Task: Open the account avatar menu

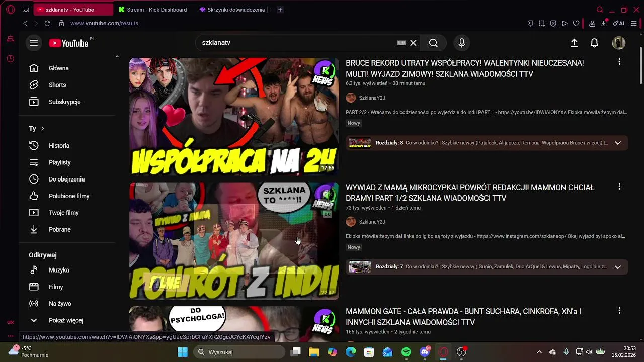Action: click(x=618, y=43)
